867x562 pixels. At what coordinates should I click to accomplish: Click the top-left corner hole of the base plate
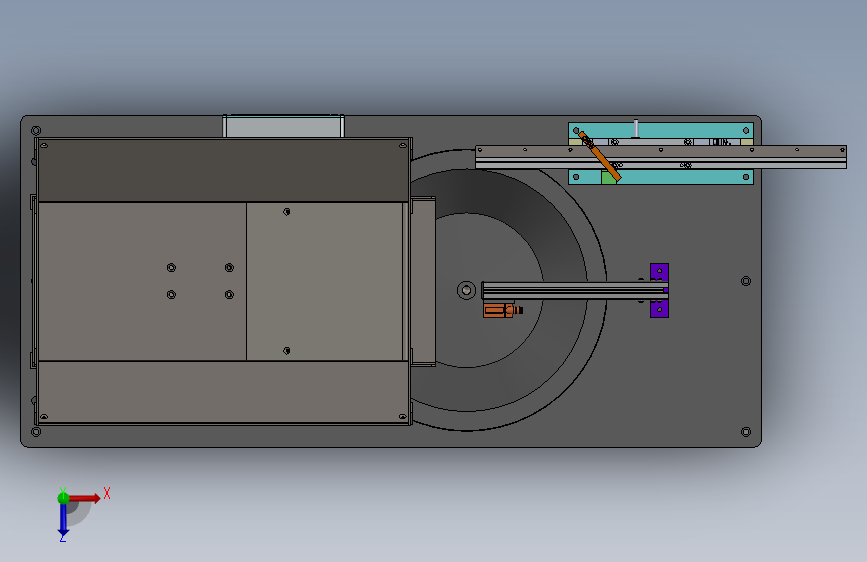pyautogui.click(x=36, y=131)
